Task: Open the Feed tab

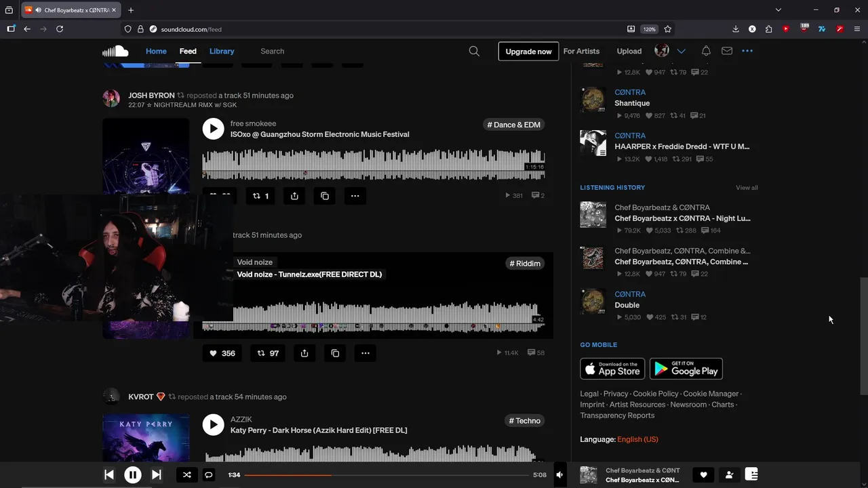Action: point(188,51)
